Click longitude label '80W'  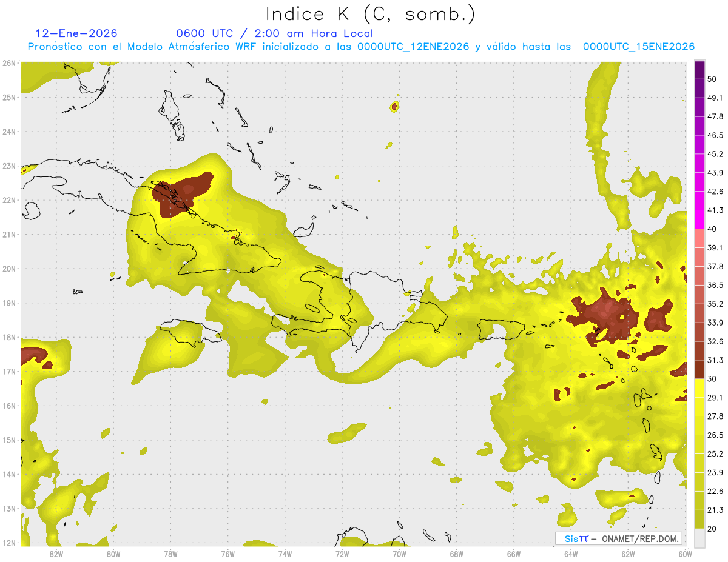click(113, 554)
